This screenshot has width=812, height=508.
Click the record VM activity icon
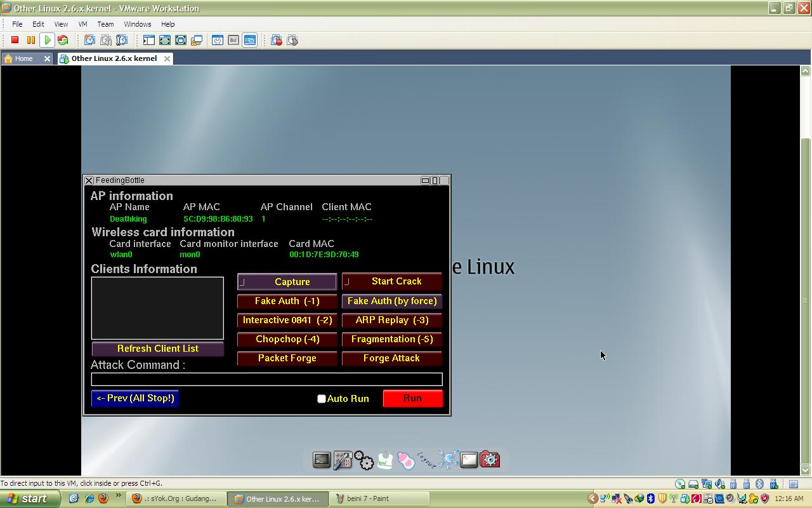point(276,40)
